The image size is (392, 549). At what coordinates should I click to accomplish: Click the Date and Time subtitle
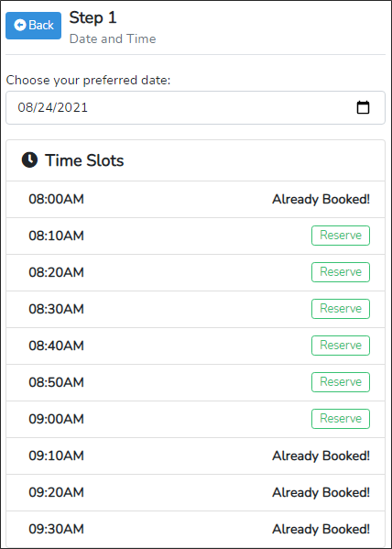pos(113,38)
